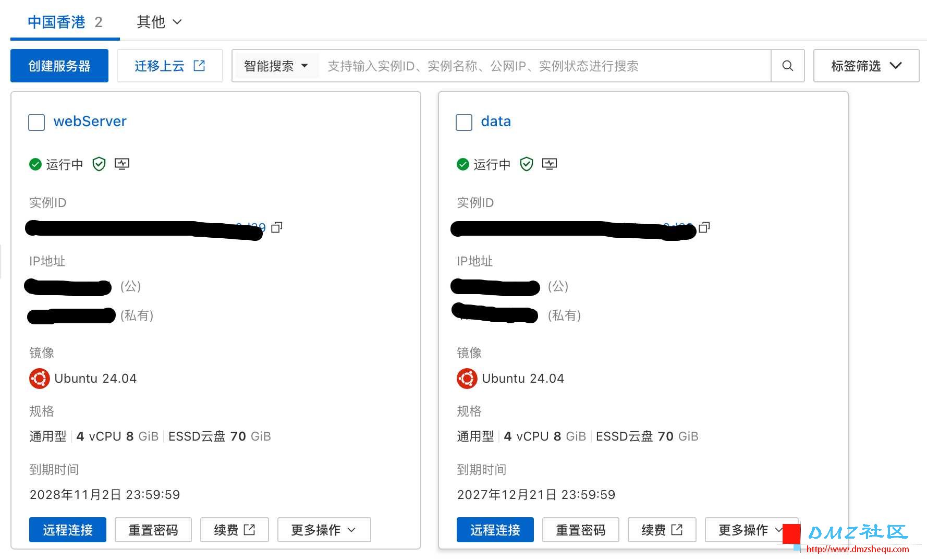Click external link icon on 迁移上云
The image size is (927, 560).
[x=199, y=66]
